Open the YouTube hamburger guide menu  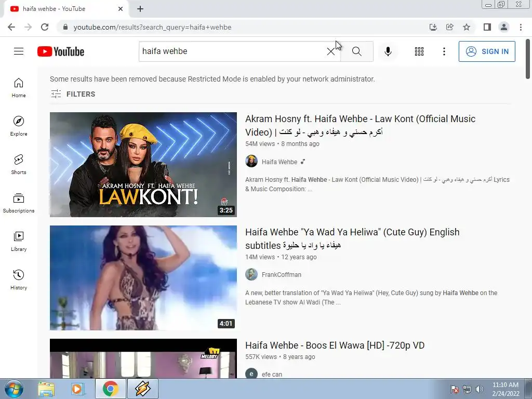tap(19, 51)
